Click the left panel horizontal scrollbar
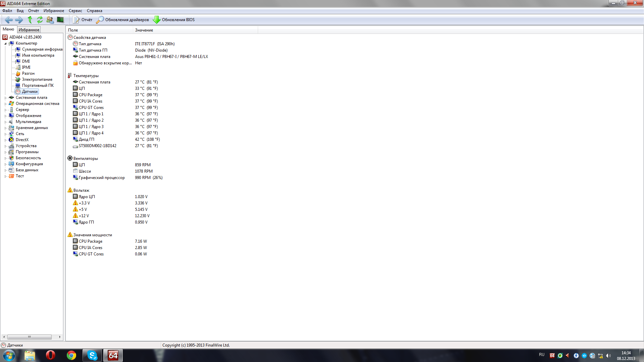The image size is (644, 362). pos(30,337)
